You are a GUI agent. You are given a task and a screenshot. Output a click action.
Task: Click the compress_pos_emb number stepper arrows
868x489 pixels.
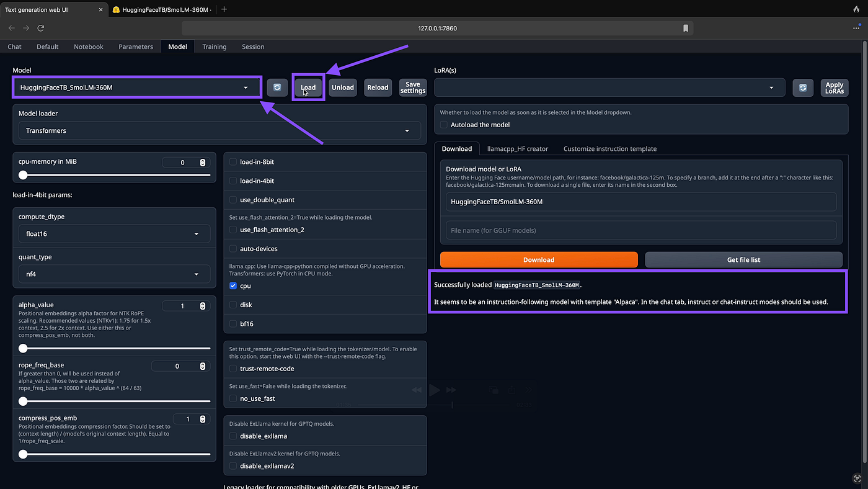click(203, 419)
